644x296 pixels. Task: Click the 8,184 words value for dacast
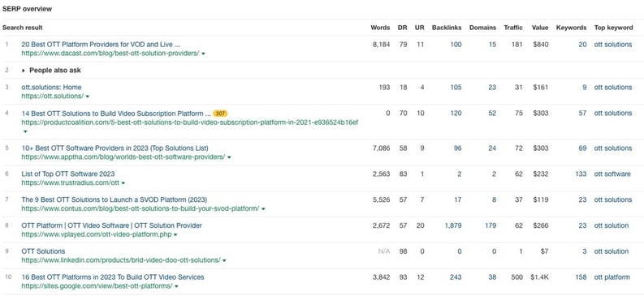pyautogui.click(x=381, y=45)
